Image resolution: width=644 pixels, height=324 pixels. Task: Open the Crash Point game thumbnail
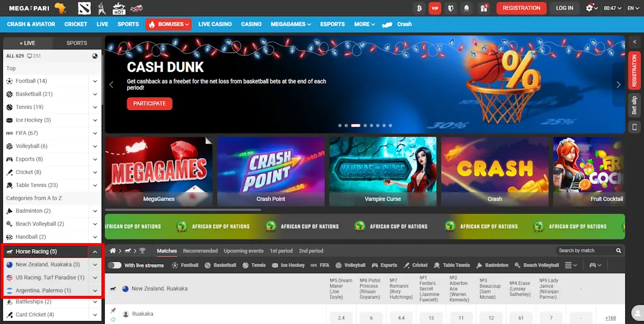pos(270,172)
